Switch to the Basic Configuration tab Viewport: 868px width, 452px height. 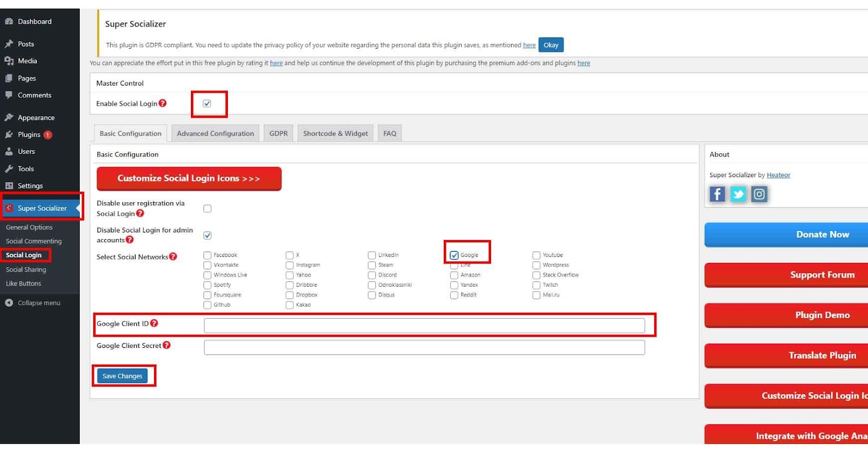[x=130, y=133]
